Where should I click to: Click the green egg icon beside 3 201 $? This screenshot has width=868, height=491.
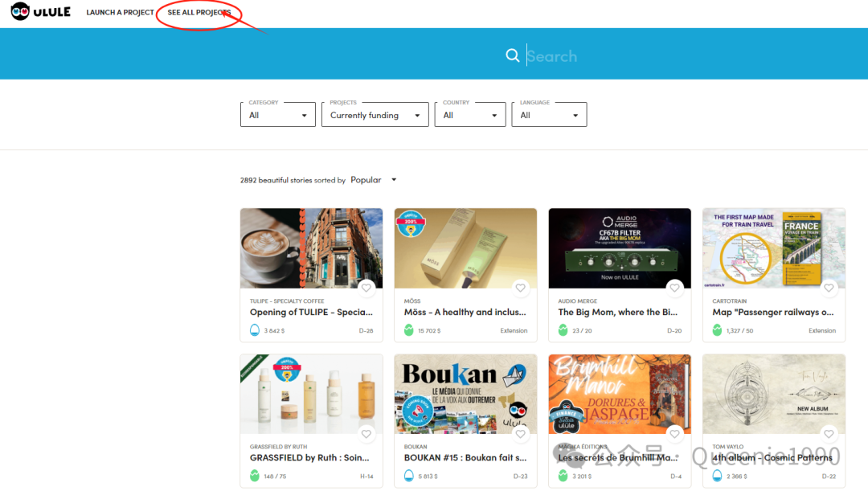[x=563, y=476]
